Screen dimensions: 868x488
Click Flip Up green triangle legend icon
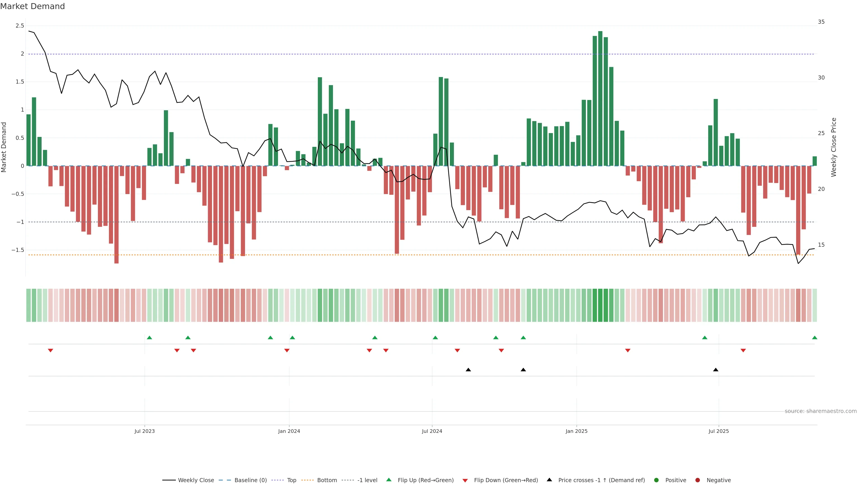coord(389,480)
